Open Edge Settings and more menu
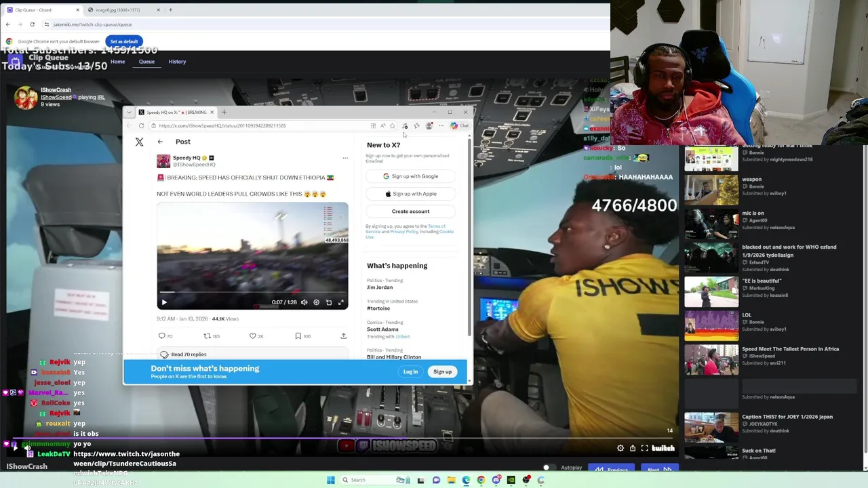Image resolution: width=868 pixels, height=488 pixels. pyautogui.click(x=441, y=125)
